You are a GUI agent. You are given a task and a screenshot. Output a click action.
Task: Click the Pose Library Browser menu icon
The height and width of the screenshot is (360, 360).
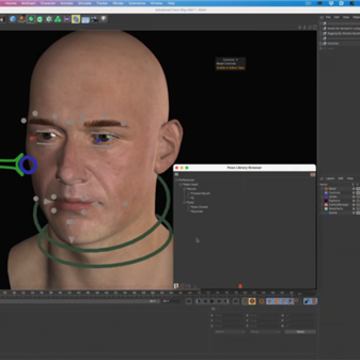pyautogui.click(x=177, y=174)
